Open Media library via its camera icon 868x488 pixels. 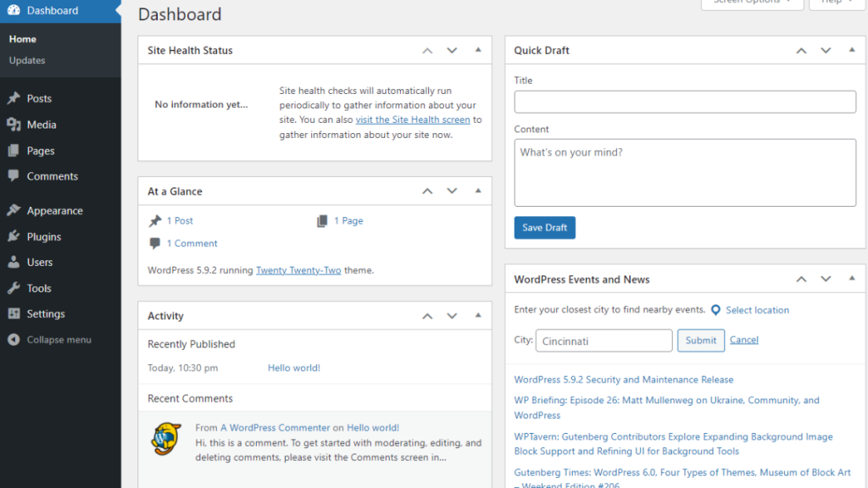14,125
